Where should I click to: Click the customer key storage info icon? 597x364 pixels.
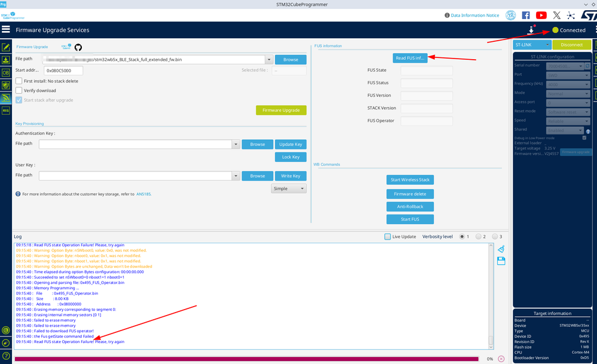point(18,194)
